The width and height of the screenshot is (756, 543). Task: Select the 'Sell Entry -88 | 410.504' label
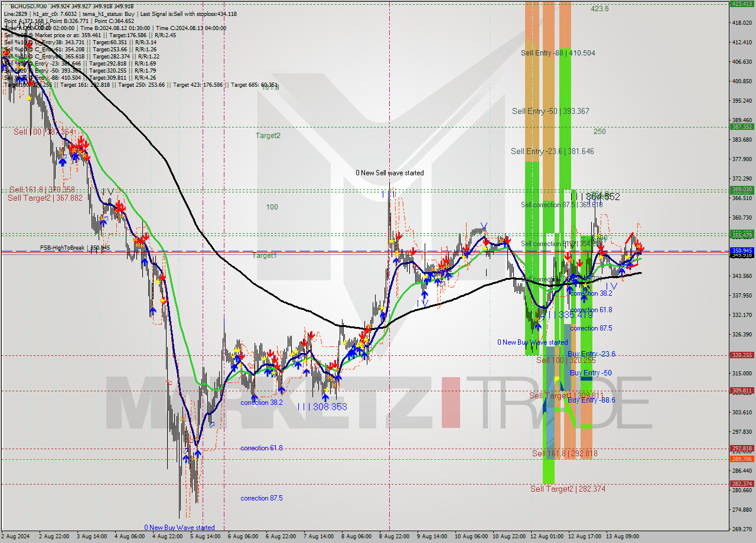(x=558, y=53)
